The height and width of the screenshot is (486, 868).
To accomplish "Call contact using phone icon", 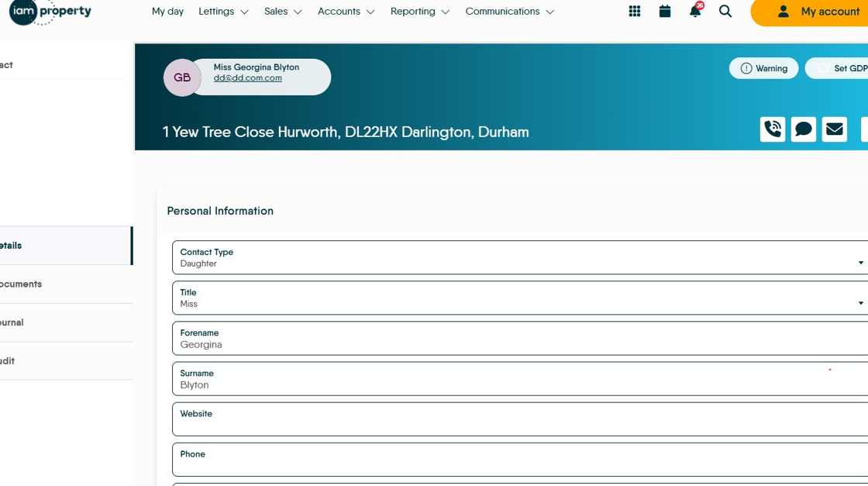I will pos(772,129).
